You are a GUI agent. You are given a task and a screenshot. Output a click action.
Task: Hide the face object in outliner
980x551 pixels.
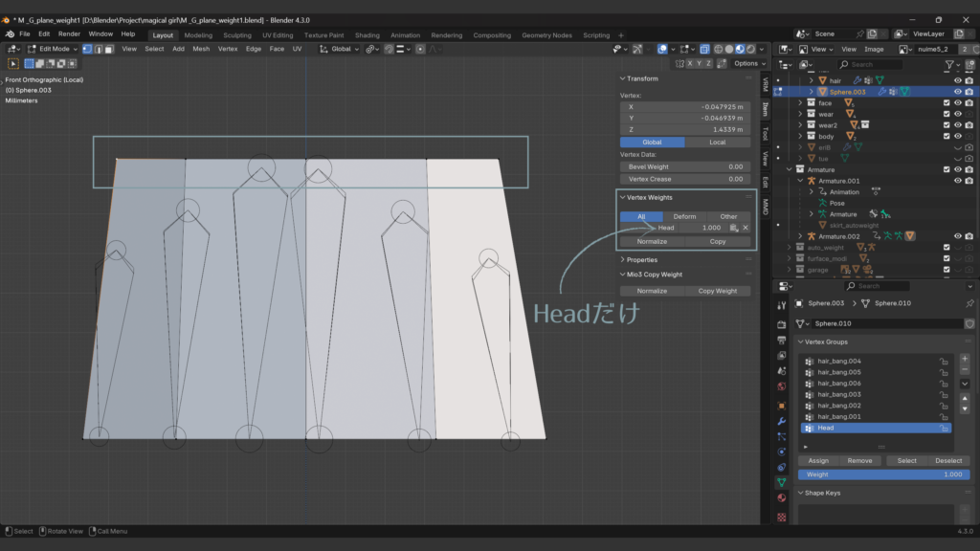tap(957, 103)
